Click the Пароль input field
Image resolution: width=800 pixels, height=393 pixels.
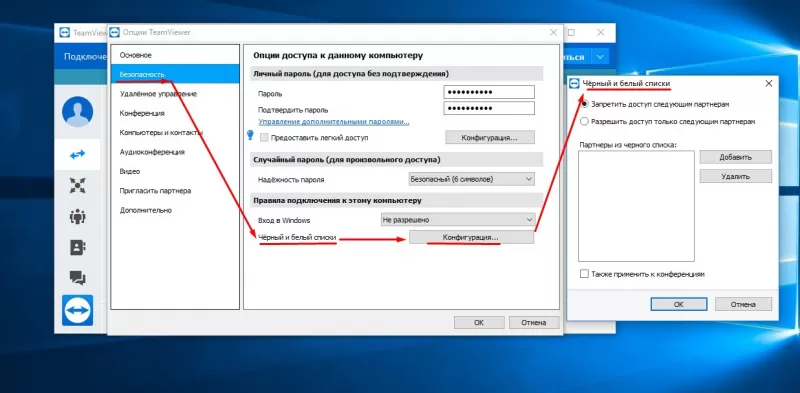489,92
